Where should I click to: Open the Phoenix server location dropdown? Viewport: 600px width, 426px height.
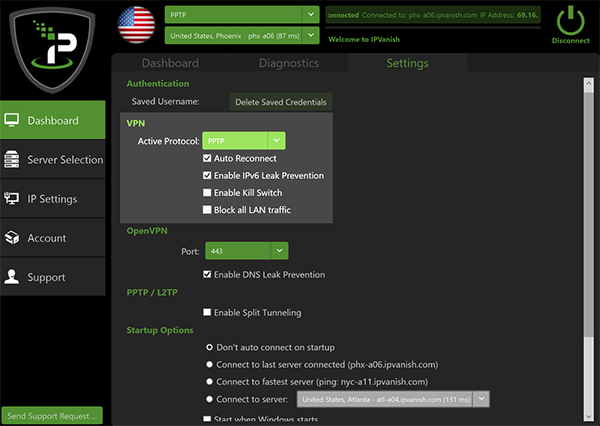point(241,36)
